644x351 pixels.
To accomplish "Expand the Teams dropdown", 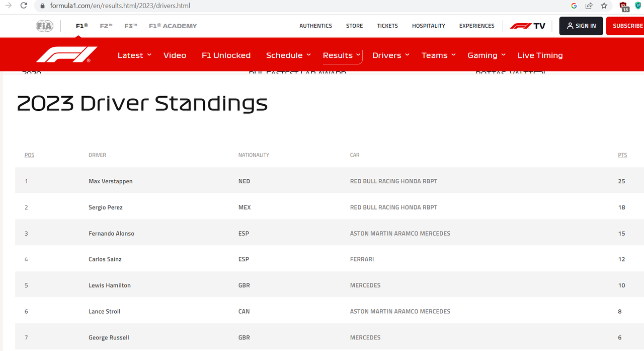I will [439, 55].
